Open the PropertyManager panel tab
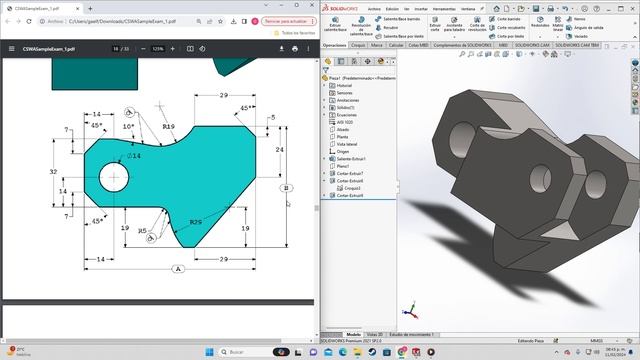 (x=341, y=61)
